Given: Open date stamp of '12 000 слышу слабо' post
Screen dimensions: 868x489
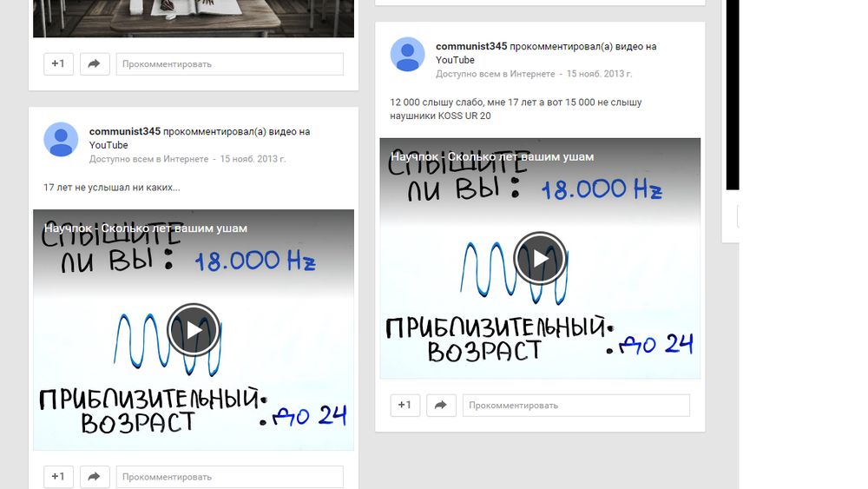Looking at the screenshot, I should point(600,74).
